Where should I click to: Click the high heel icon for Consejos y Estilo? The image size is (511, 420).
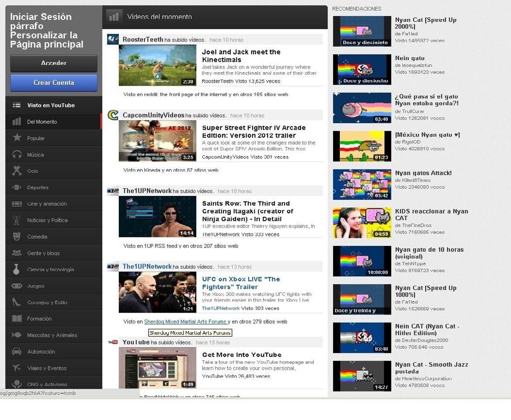(17, 302)
